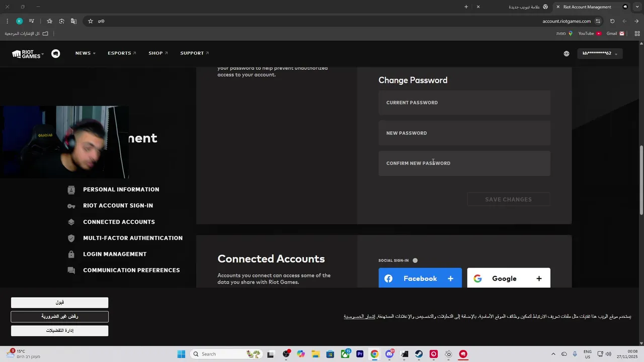
Task: Open the Riot Client taskbar icon
Action: pos(463,354)
